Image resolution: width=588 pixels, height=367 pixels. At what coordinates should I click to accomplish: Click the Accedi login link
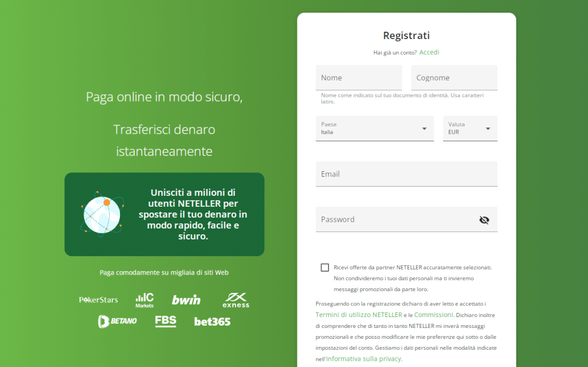point(429,52)
